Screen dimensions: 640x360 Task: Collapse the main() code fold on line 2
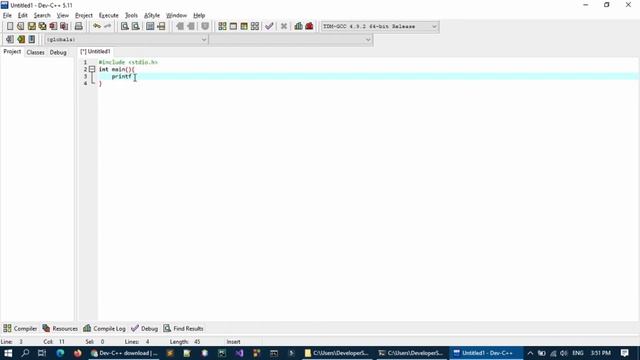(92, 69)
